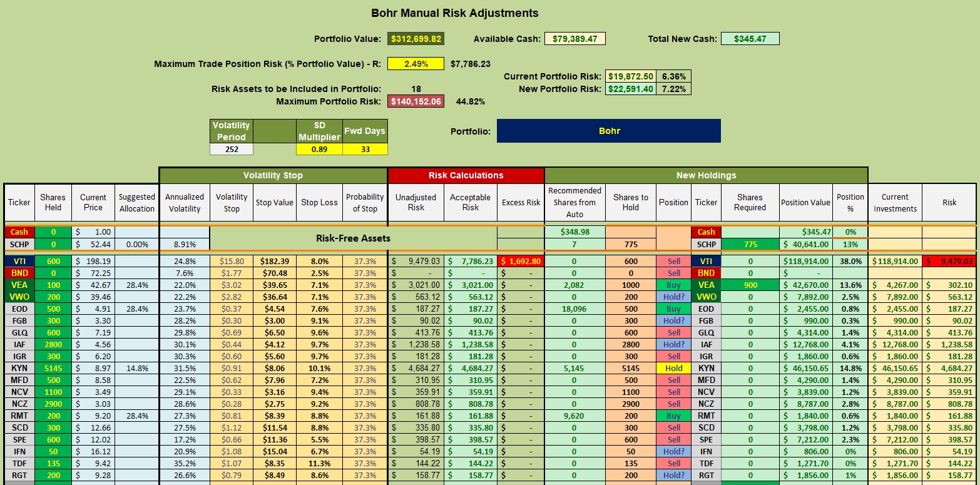Edit the SD Multiplier value 0.89
Viewport: 980px width, 485px height.
coord(319,149)
